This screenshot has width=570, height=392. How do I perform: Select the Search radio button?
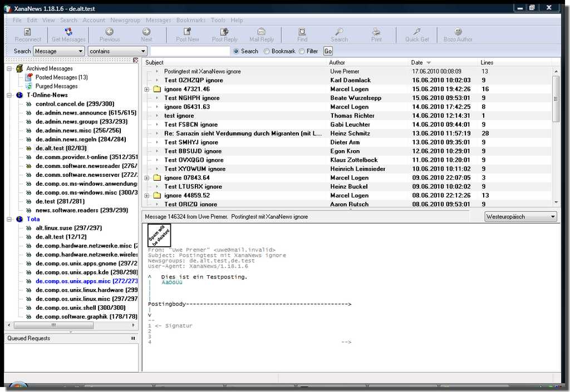[x=237, y=51]
